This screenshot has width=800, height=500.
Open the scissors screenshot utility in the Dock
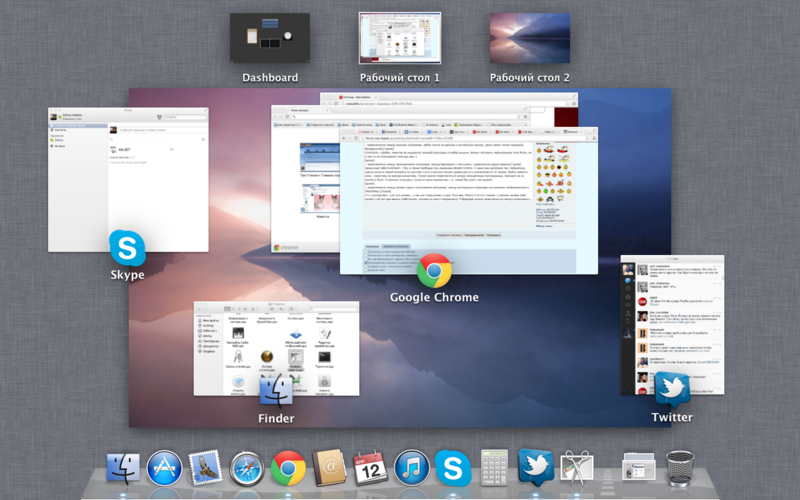[x=577, y=467]
